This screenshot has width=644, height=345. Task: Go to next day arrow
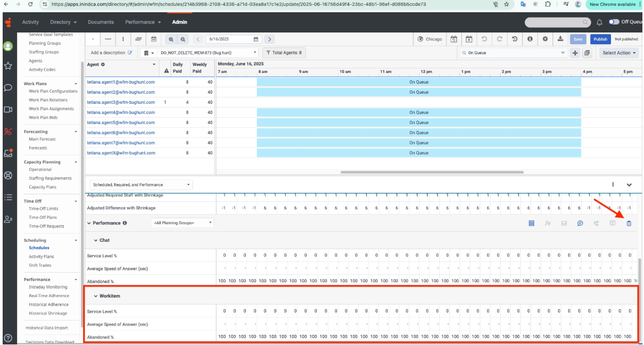point(269,39)
